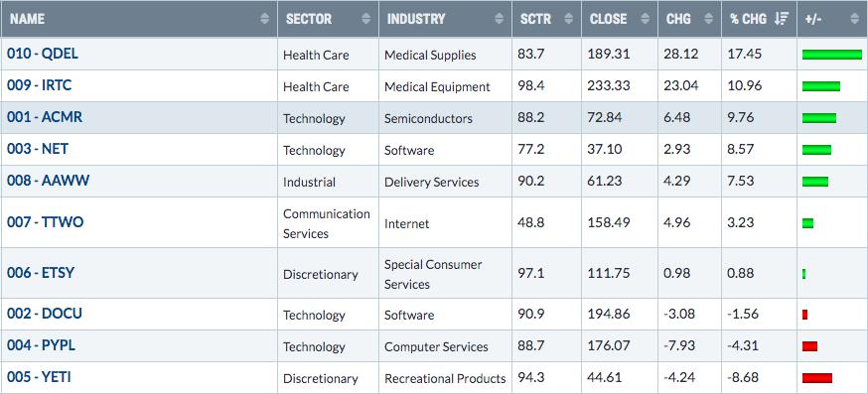Click the NAME column header text
Image resolution: width=868 pixels, height=394 pixels.
(27, 19)
